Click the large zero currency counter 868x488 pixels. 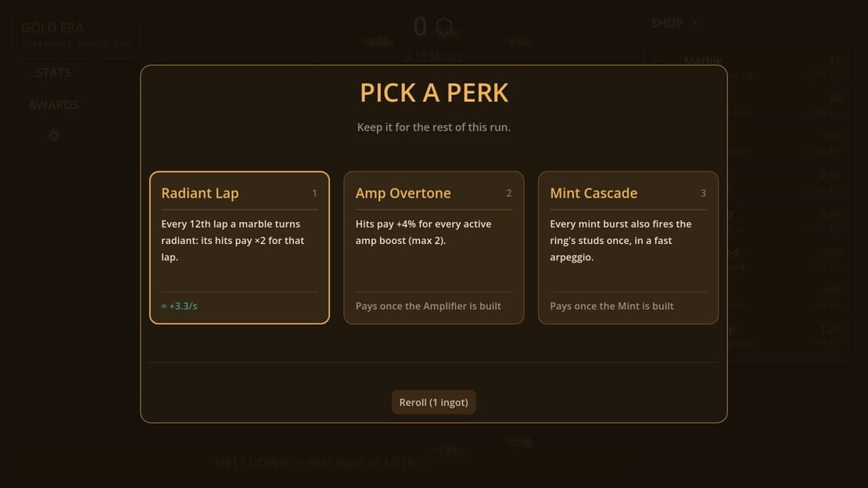pos(420,27)
